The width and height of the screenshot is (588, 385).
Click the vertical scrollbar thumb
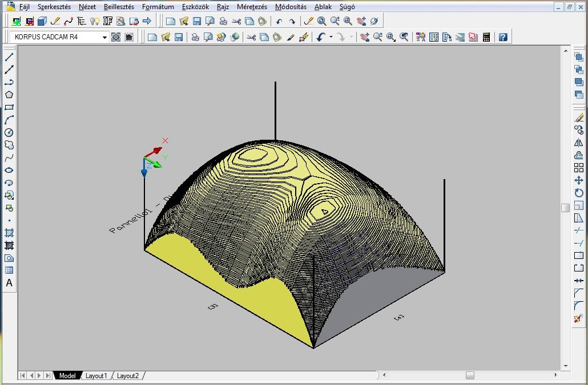click(565, 208)
